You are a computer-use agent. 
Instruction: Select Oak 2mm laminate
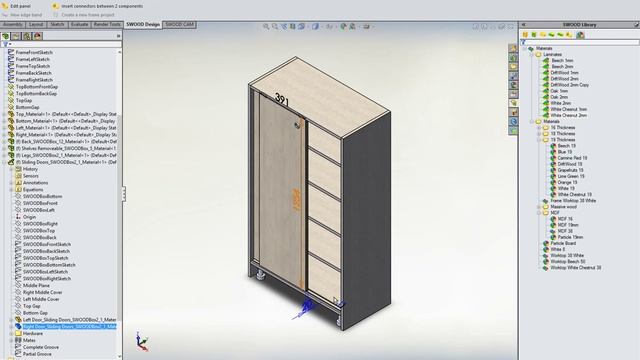(559, 97)
